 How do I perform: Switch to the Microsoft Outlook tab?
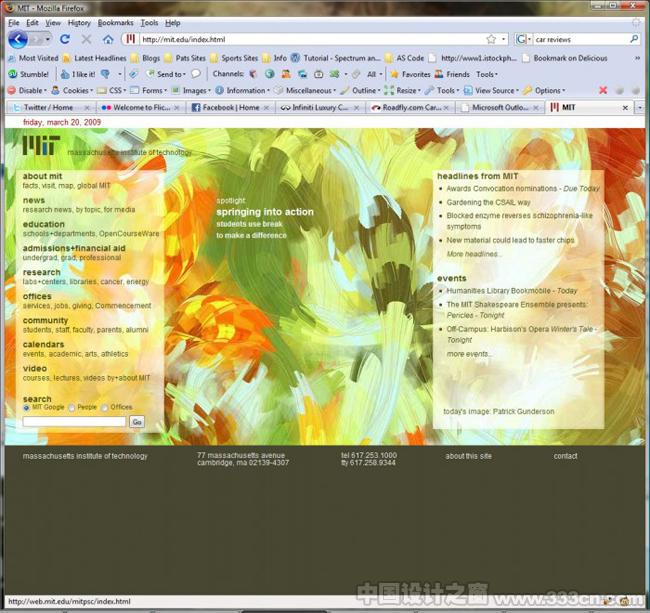(499, 108)
